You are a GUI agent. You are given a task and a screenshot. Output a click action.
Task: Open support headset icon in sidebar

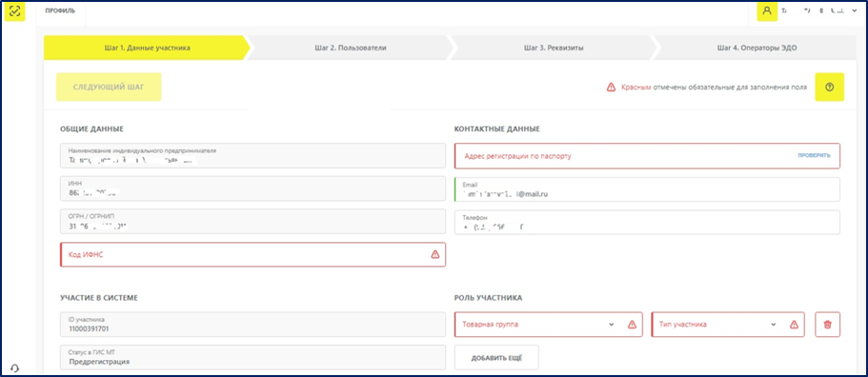tap(15, 367)
